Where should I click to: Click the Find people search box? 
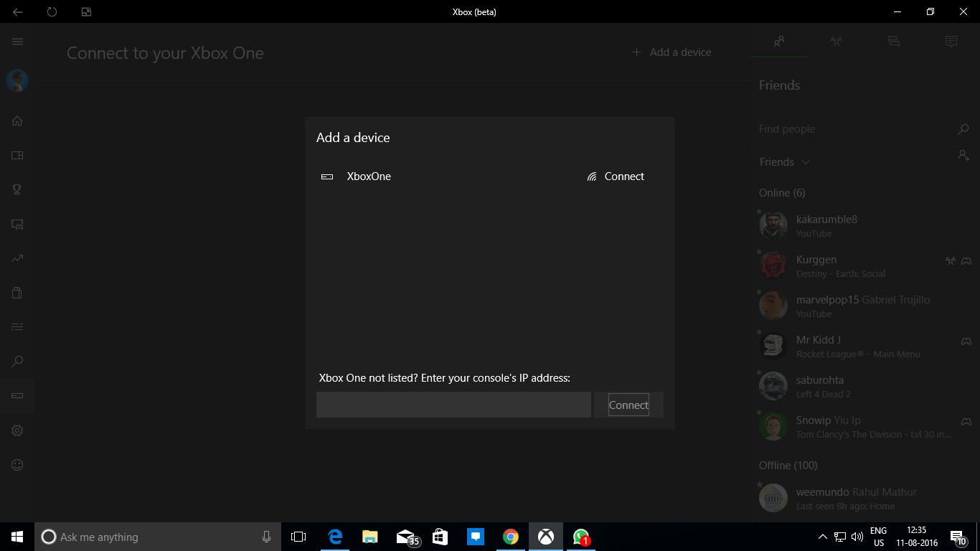click(854, 129)
